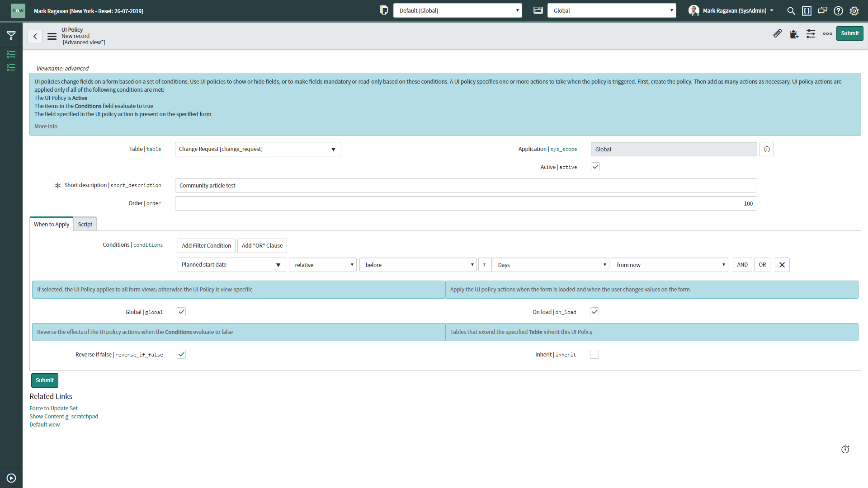Go back using the left arrow icon
868x488 pixels.
click(35, 36)
